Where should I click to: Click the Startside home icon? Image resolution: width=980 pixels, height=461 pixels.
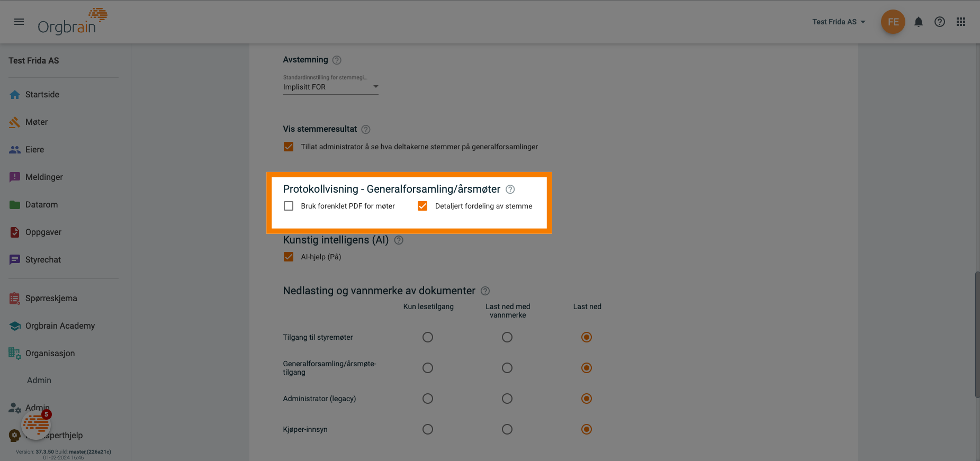[x=15, y=94]
